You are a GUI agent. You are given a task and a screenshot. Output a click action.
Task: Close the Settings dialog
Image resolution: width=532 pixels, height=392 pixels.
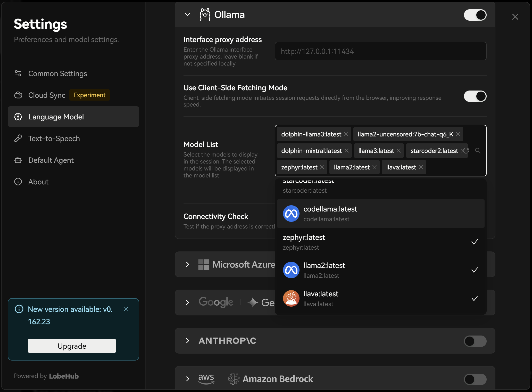click(515, 17)
